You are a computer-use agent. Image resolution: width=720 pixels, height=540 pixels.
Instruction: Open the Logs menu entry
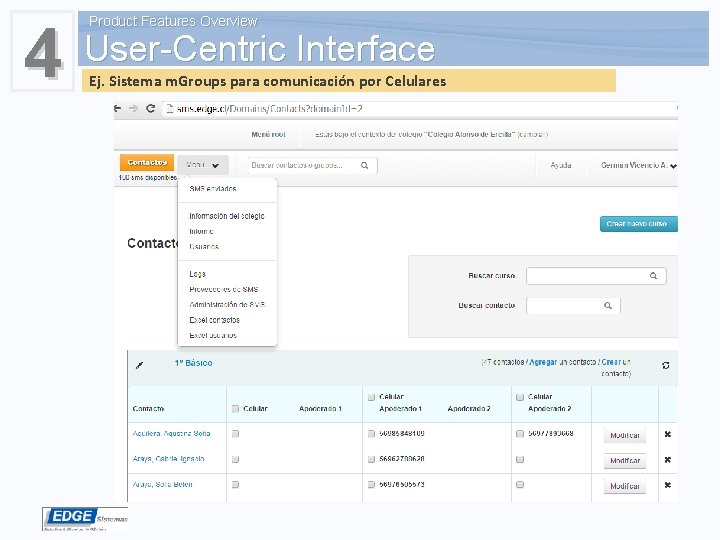click(x=197, y=274)
